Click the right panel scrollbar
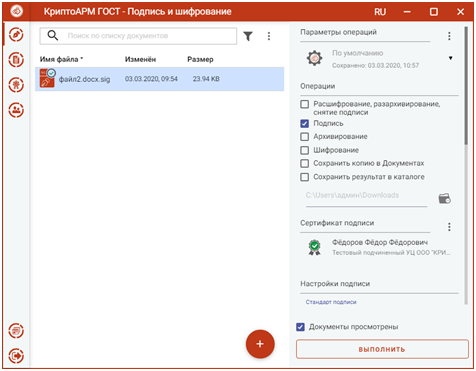Screen dimensions: 476x371 [x=466, y=86]
